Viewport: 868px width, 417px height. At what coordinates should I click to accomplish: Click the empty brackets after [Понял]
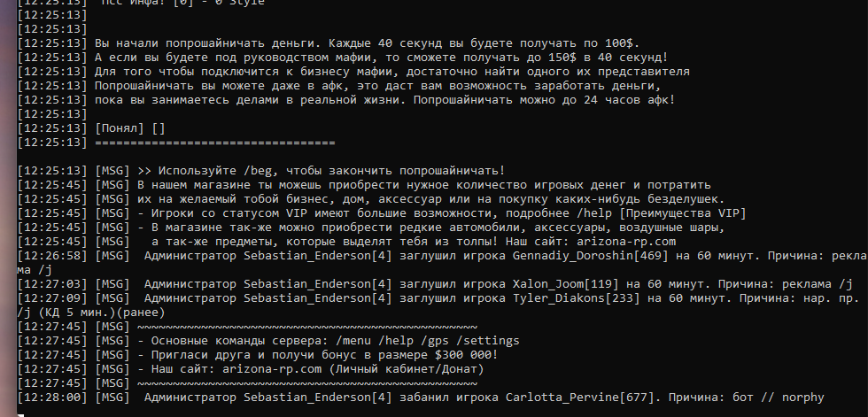159,128
